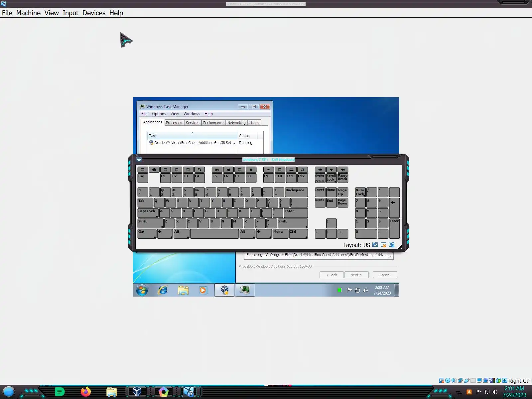Click the Next > button in the installer

coord(356,275)
